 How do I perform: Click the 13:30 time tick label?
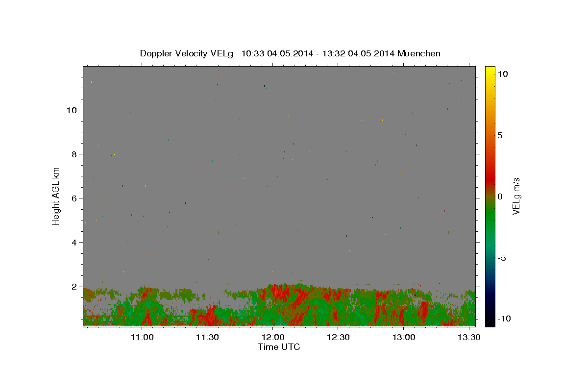point(469,337)
